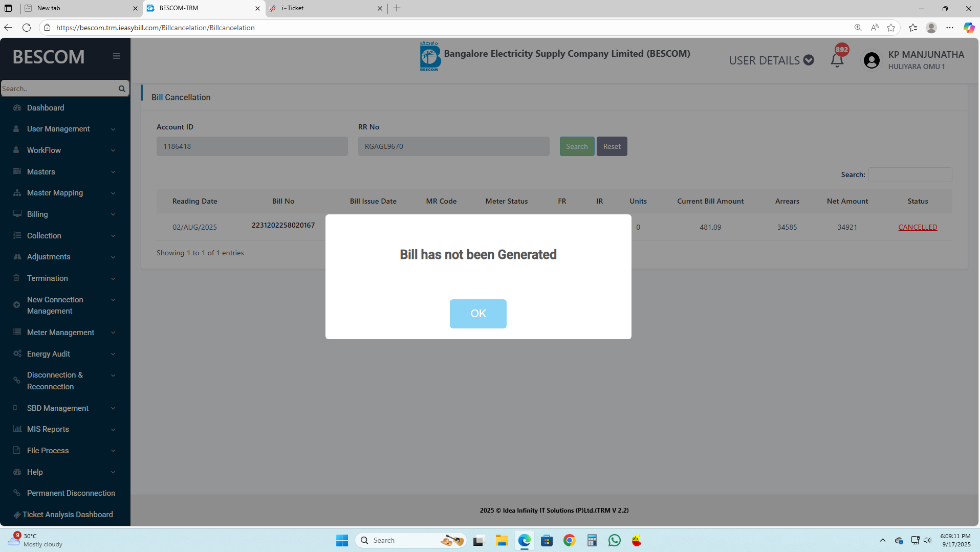
Task: Click the browser profile icon
Action: pyautogui.click(x=931, y=28)
